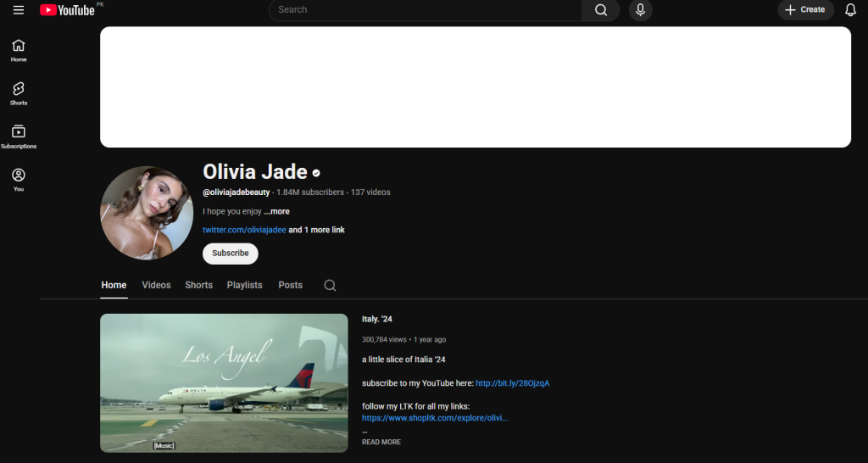Select the Posts tab
Screen dimensions: 868x463
[x=290, y=285]
